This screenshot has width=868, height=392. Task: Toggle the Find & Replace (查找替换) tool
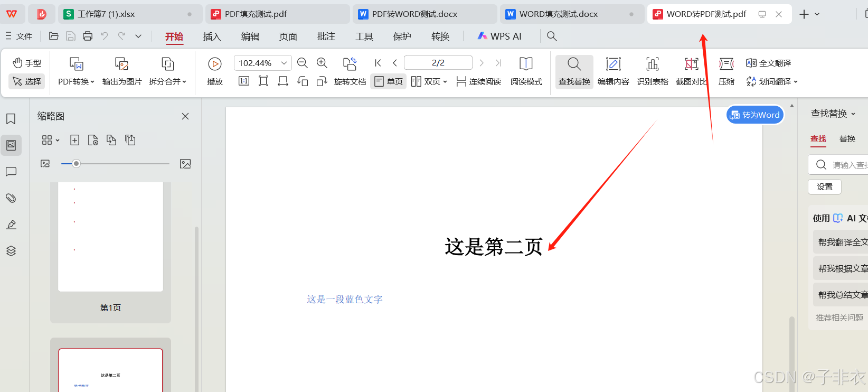pos(574,71)
